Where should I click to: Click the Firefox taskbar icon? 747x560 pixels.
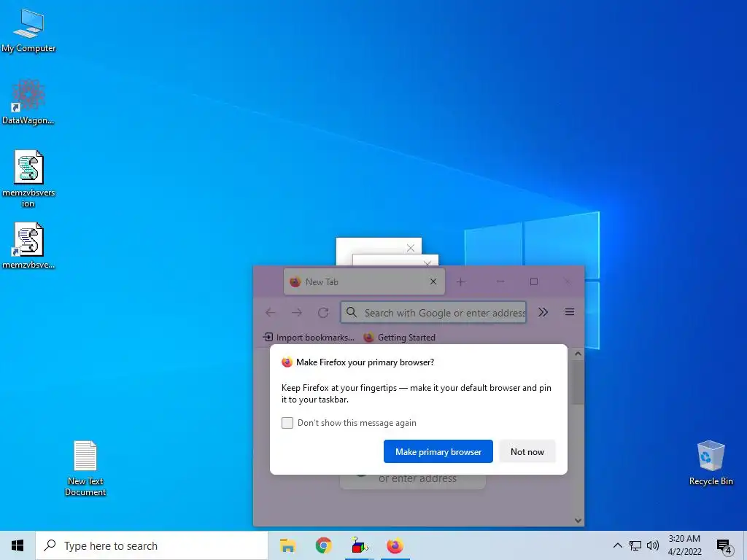click(395, 545)
